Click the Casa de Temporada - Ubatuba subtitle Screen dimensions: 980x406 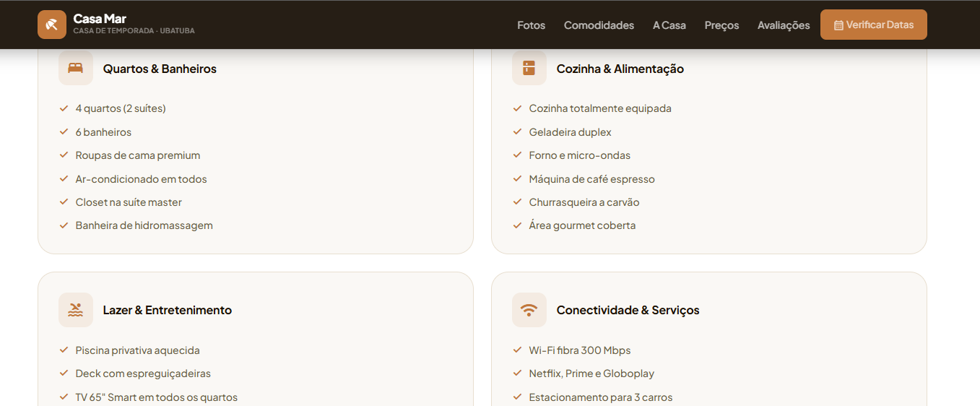[x=134, y=31]
